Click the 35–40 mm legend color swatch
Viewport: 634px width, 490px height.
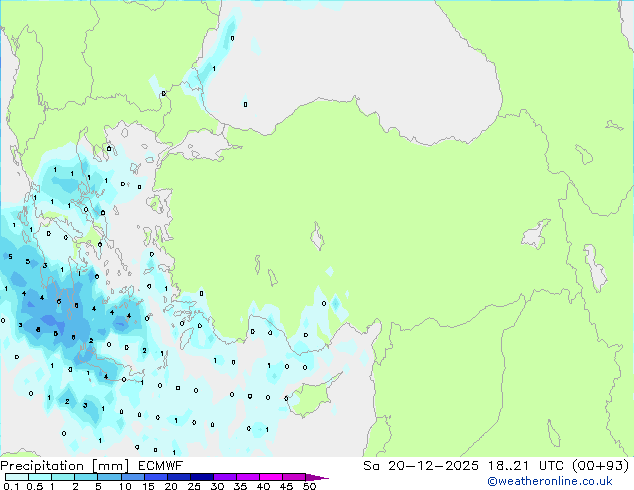[248, 477]
